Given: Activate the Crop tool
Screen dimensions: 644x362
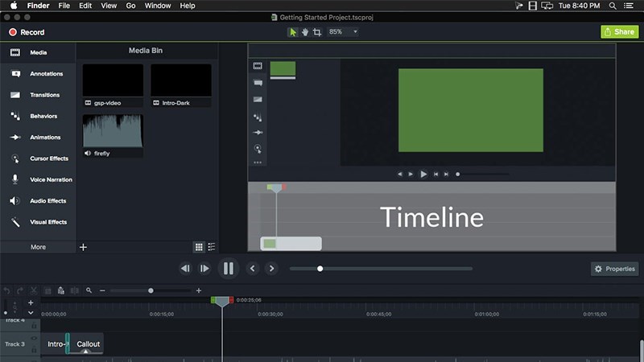Looking at the screenshot, I should click(x=317, y=32).
